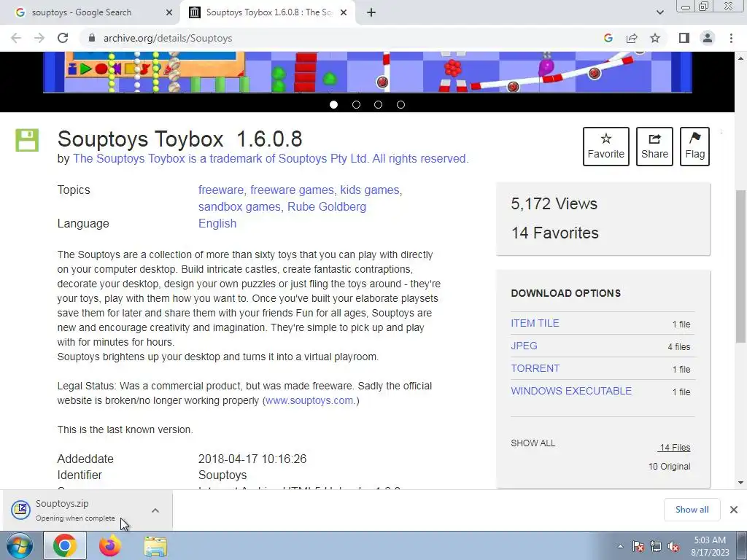
Task: Open the taskbar clock showing 5:03 AM
Action: [710, 546]
